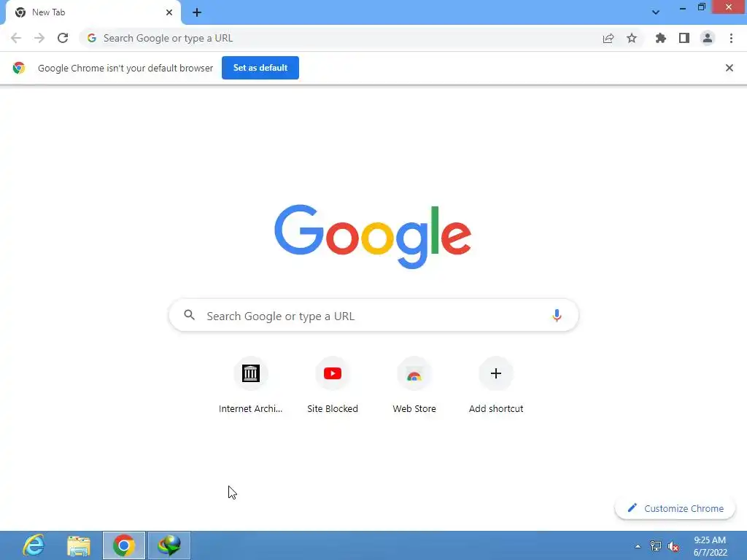Click the muted volume tray icon
The height and width of the screenshot is (560, 747).
point(673,546)
